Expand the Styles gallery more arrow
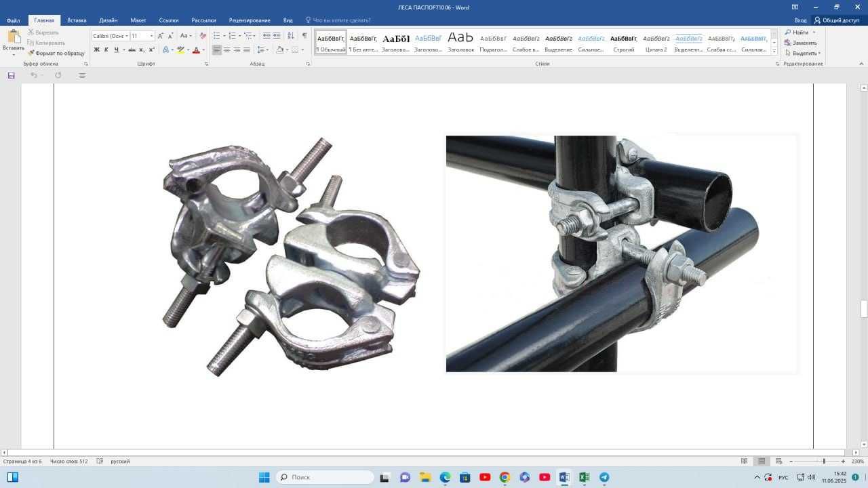The width and height of the screenshot is (868, 488). (774, 52)
